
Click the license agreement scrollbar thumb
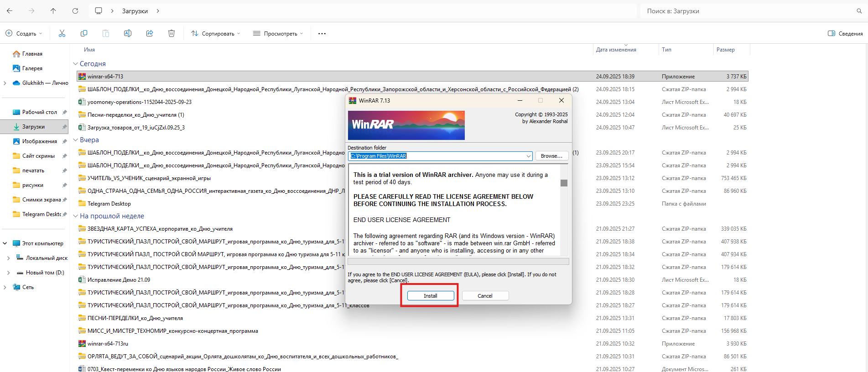pos(564,183)
